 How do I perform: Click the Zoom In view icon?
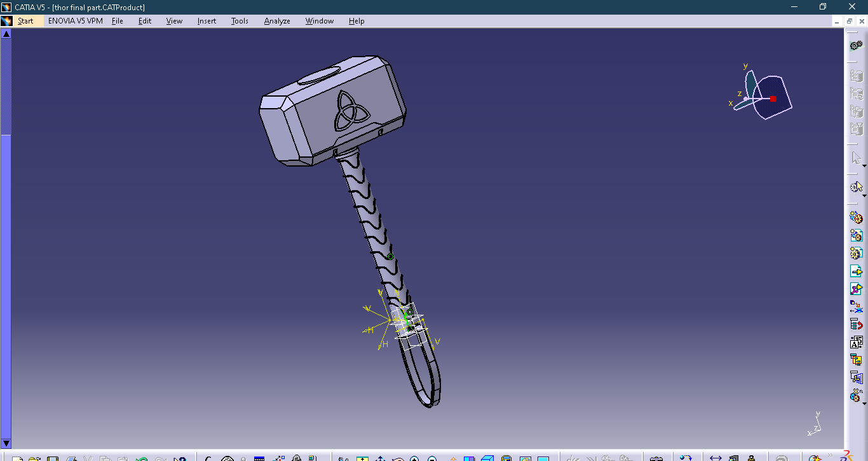coord(415,458)
